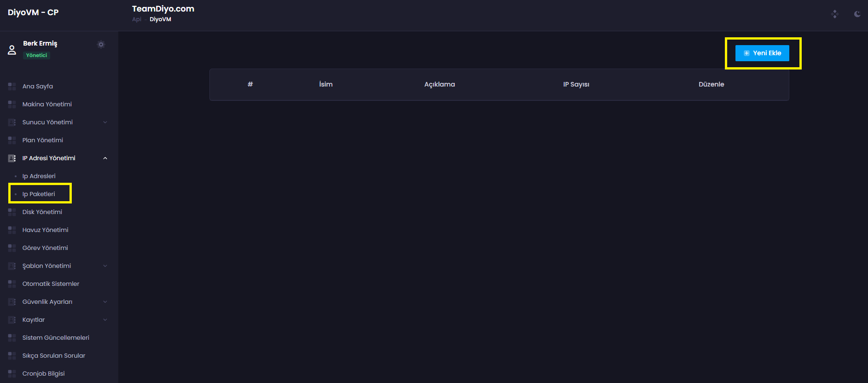
Task: Open Makina Yönetimi menu item
Action: (x=47, y=104)
